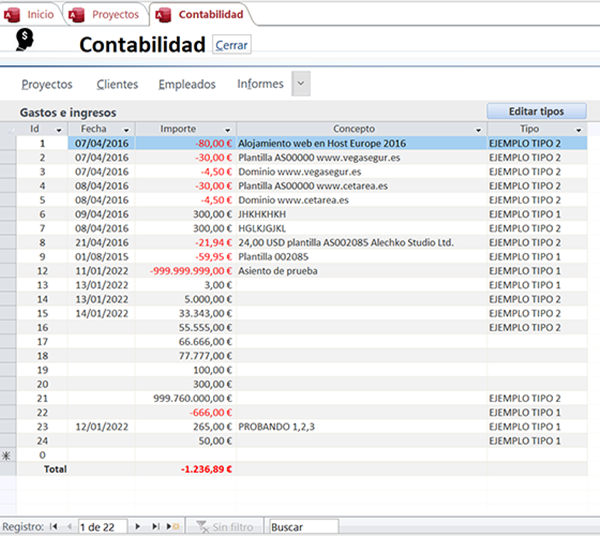Click the Contabilidad head logo icon

[27, 40]
